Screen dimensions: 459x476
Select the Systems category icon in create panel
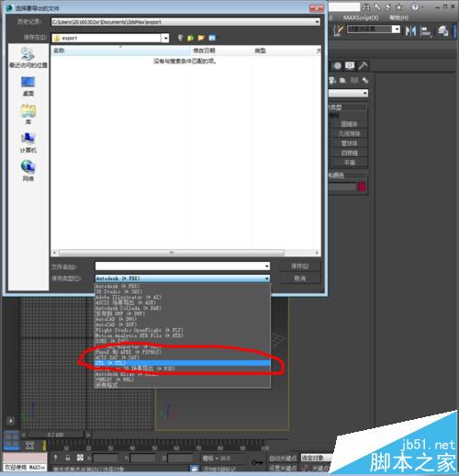coord(365,80)
